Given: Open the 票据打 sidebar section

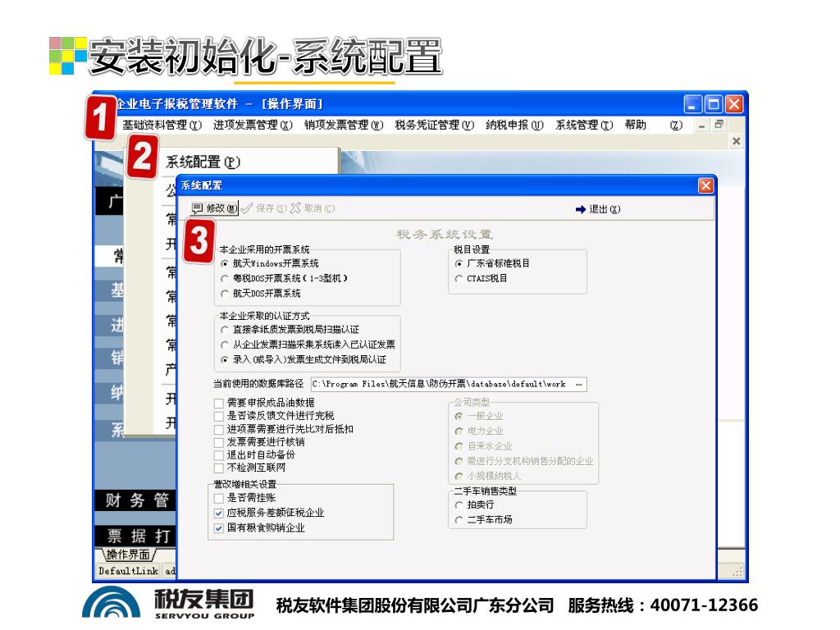Looking at the screenshot, I should 137,536.
